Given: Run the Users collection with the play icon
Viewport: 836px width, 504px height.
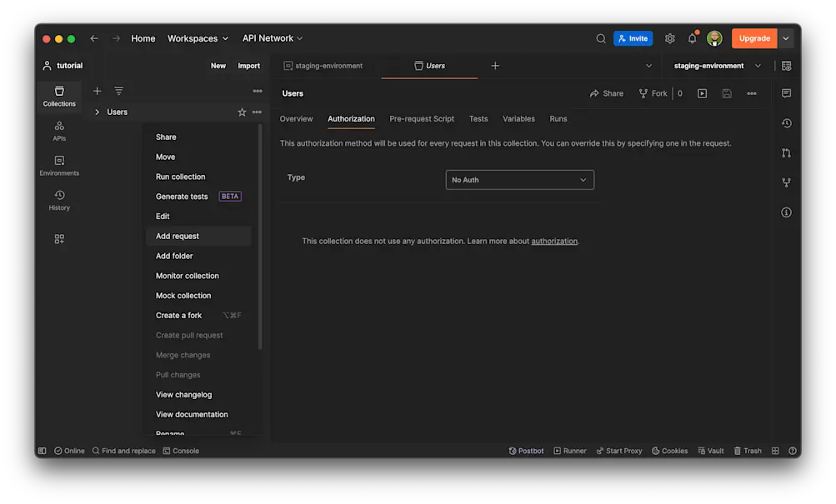Looking at the screenshot, I should [703, 93].
